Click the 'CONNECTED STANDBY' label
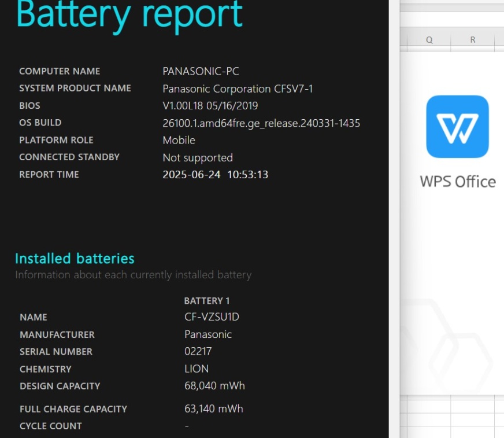 [x=69, y=157]
